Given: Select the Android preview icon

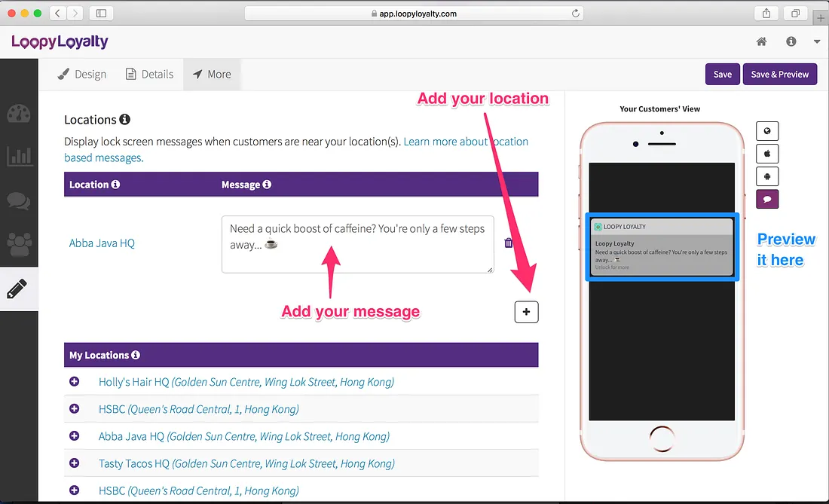Looking at the screenshot, I should coord(767,176).
